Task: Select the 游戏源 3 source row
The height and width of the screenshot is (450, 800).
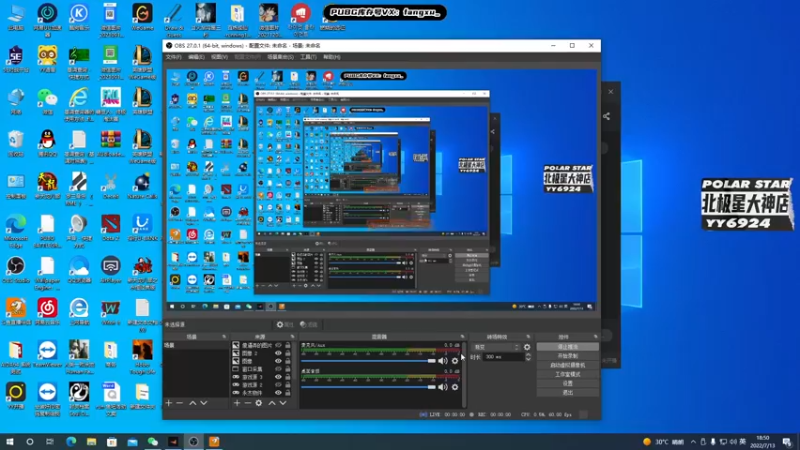Action: 262,377
